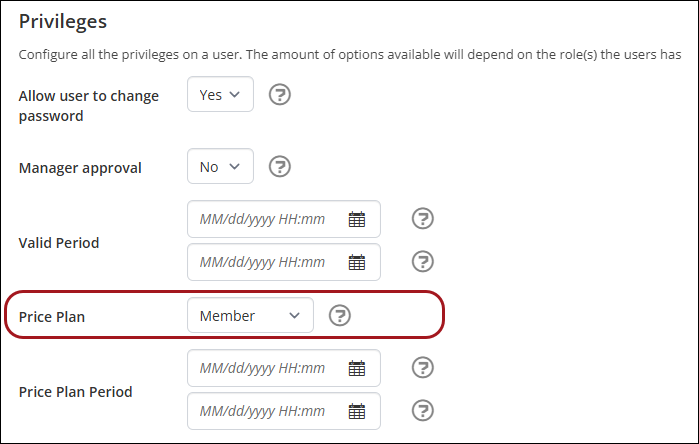Open help for Valid Period start date
Image resolution: width=699 pixels, height=444 pixels.
422,218
